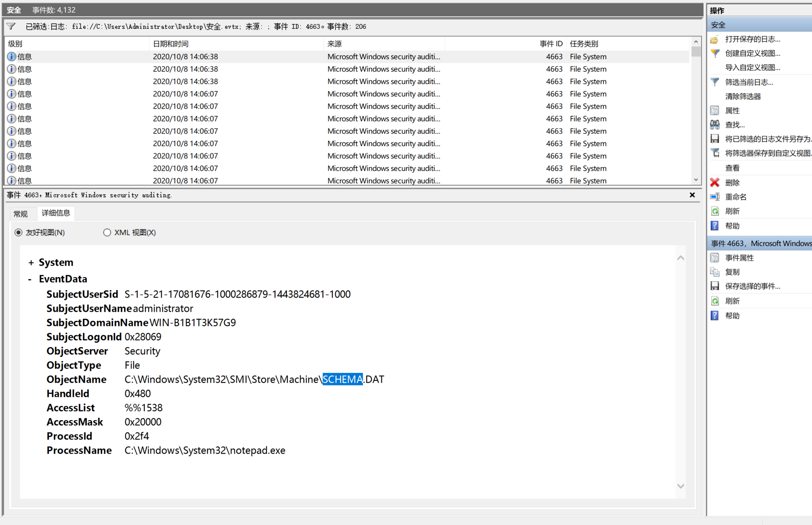The height and width of the screenshot is (525, 812).
Task: Click the red X delete icon
Action: [715, 182]
